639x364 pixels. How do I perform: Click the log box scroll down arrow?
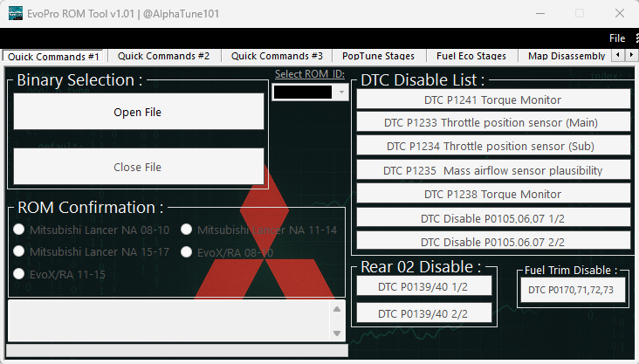click(337, 333)
